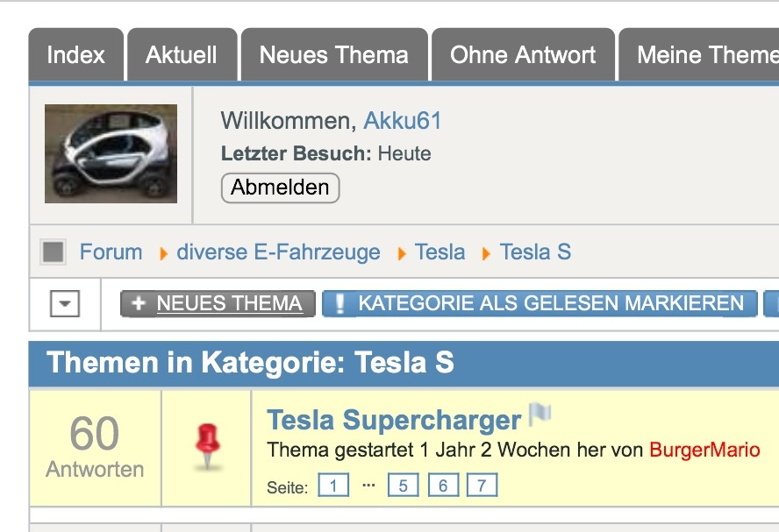Screen dimensions: 779x532
Task: Switch to the Aktuell tab
Action: coord(182,55)
